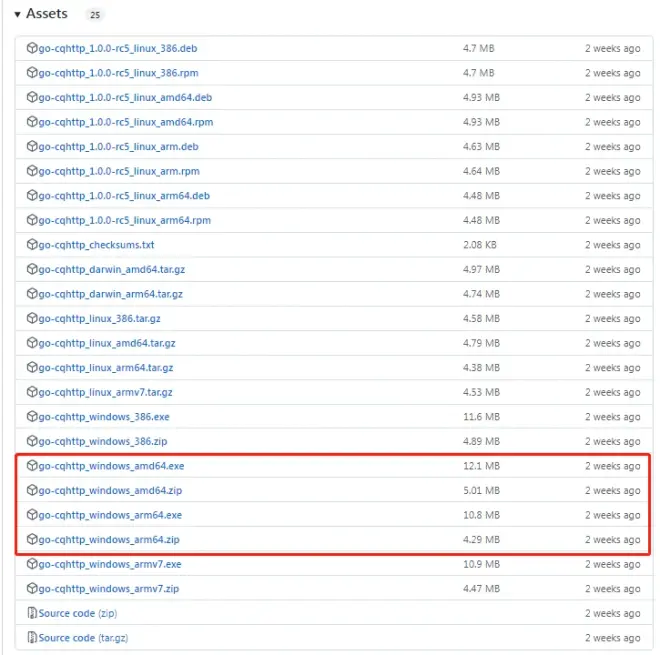Download Source code (tar.gz)
The height and width of the screenshot is (655, 660).
pyautogui.click(x=83, y=638)
